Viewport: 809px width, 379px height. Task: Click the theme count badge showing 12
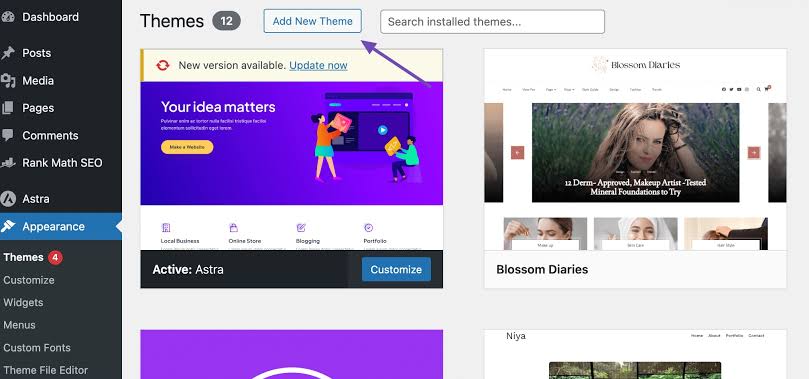click(226, 21)
